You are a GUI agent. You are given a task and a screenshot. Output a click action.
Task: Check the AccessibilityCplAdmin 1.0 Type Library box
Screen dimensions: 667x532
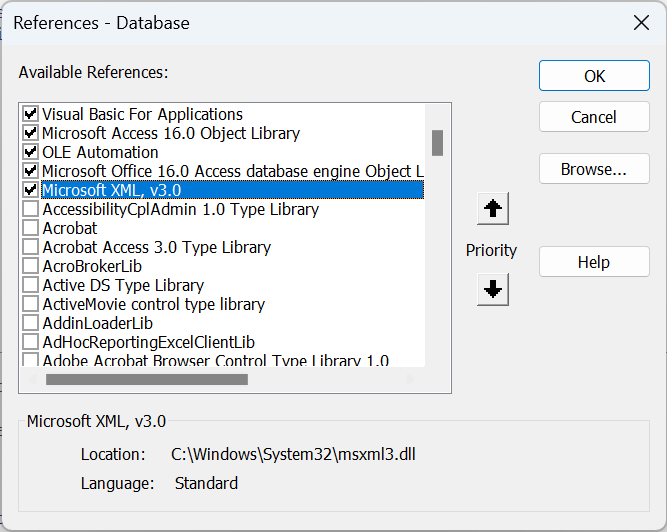coord(31,209)
